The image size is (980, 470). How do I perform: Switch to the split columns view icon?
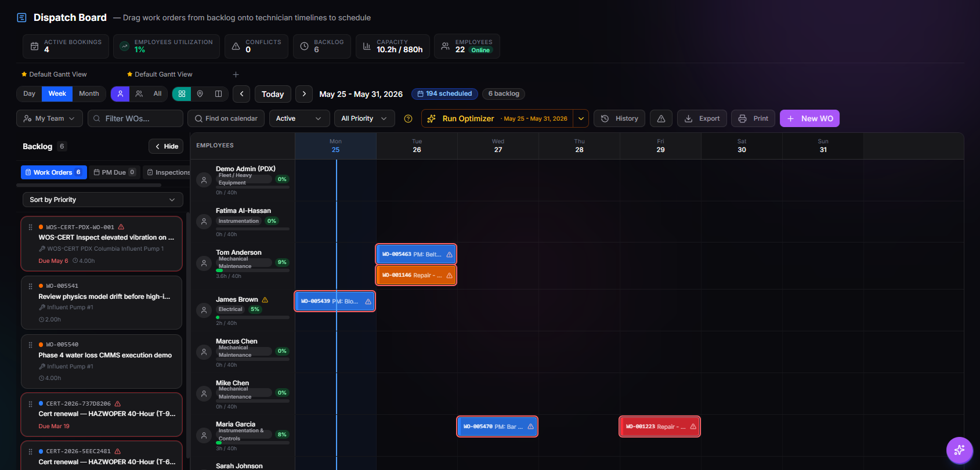tap(218, 93)
